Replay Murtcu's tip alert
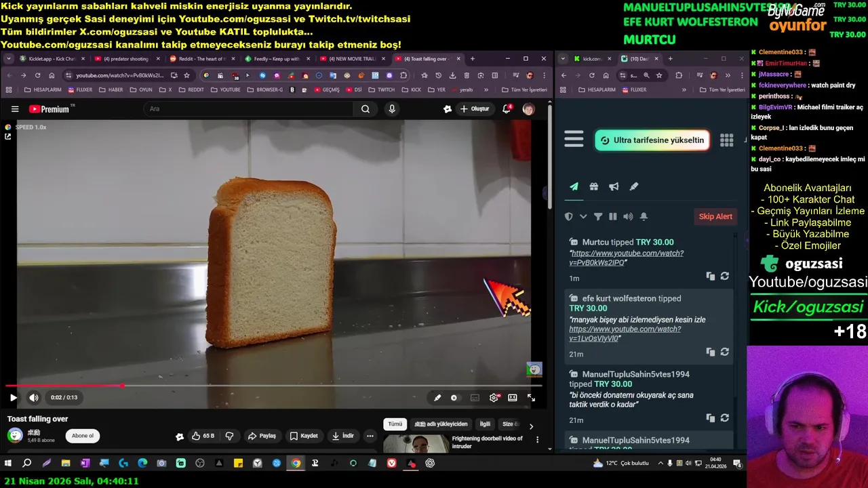 point(725,276)
